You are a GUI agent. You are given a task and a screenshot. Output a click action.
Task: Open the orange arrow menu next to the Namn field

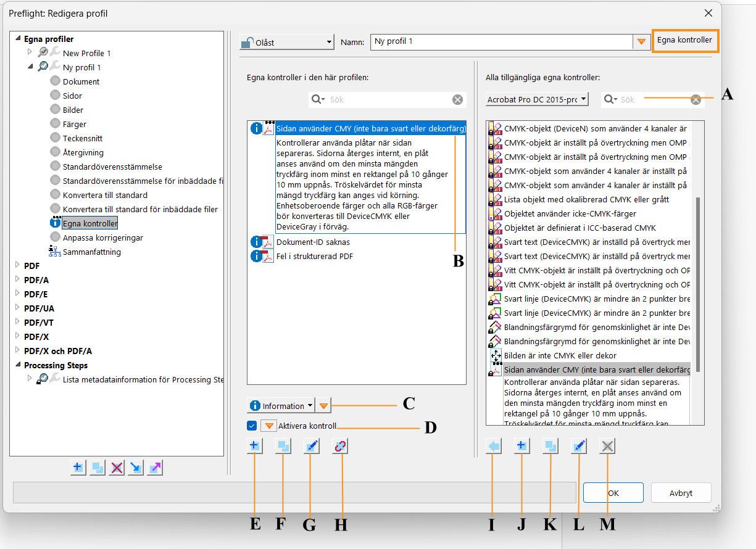click(641, 41)
